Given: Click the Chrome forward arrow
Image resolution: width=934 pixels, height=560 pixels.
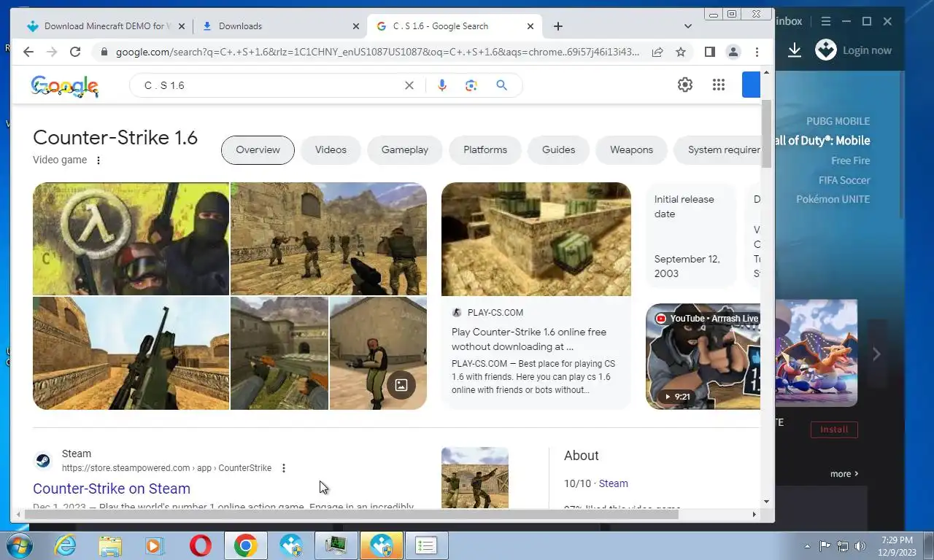Looking at the screenshot, I should [x=52, y=52].
